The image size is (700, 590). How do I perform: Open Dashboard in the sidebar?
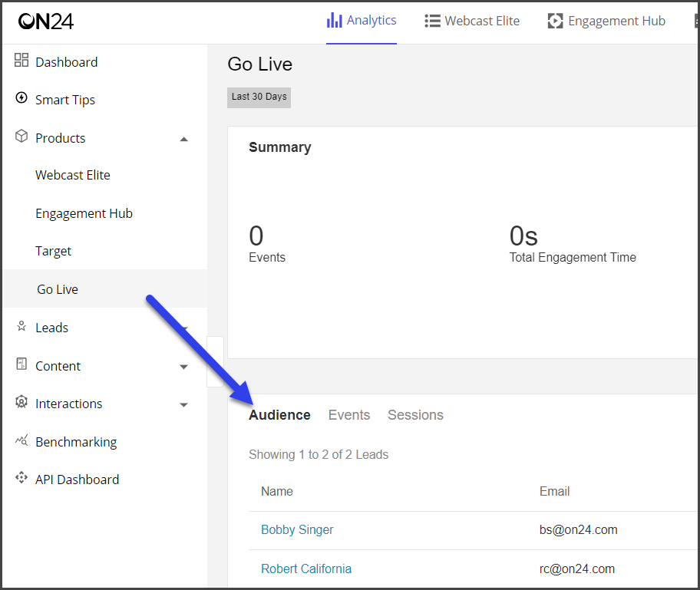(66, 62)
